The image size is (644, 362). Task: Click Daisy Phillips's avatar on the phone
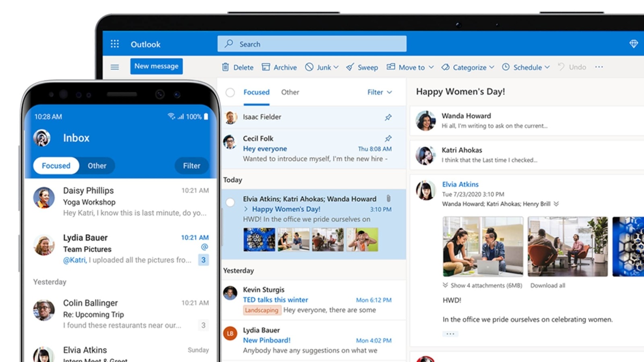(44, 198)
